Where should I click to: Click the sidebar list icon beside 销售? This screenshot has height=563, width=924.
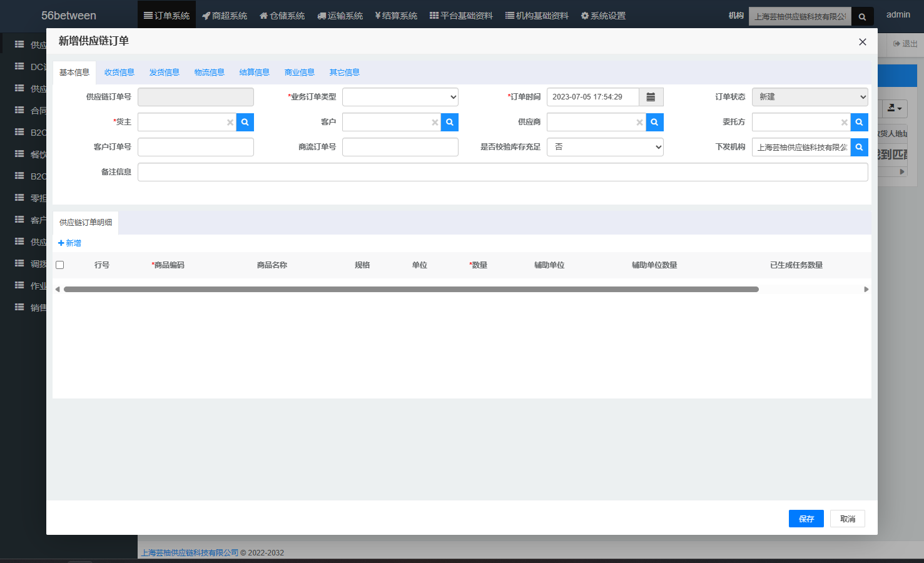19,307
